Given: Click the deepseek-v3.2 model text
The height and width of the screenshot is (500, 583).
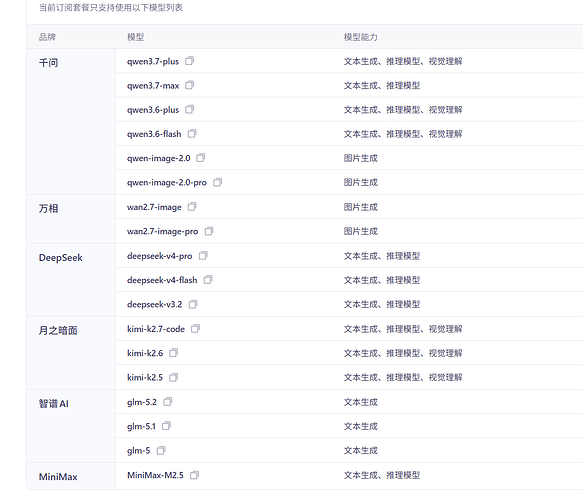Looking at the screenshot, I should 155,304.
